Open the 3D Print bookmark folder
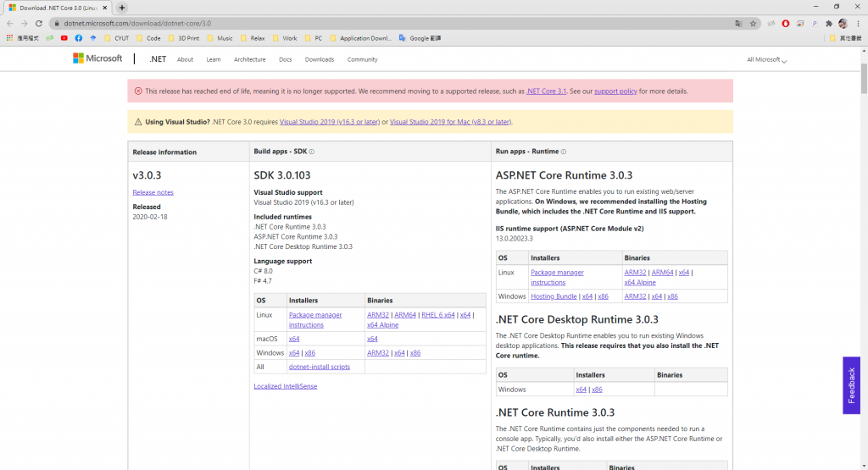The image size is (868, 470). [183, 38]
